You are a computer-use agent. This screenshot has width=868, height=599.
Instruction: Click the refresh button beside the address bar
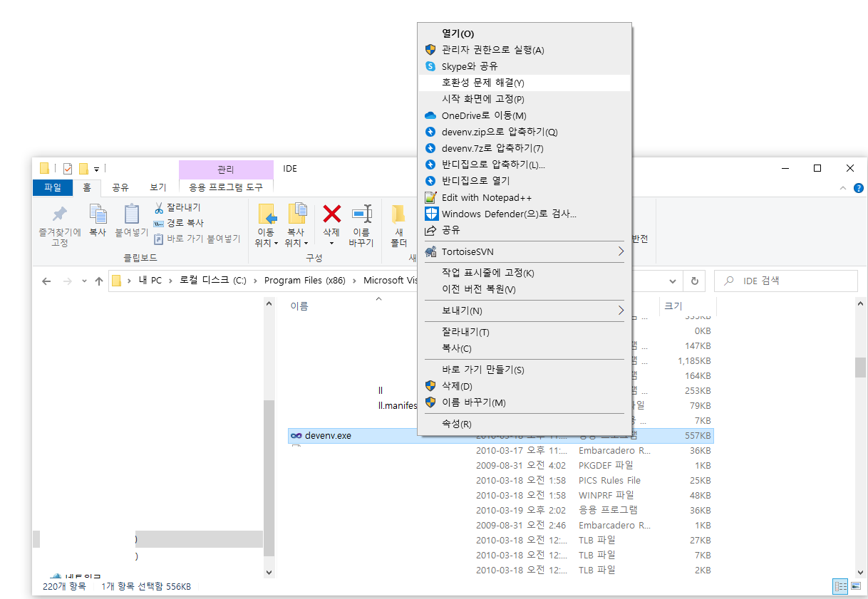(x=695, y=281)
